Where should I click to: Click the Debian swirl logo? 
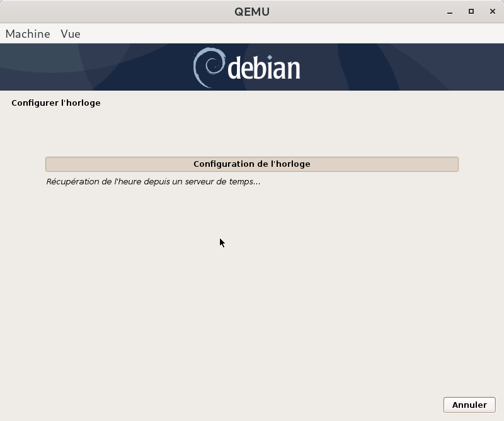pyautogui.click(x=207, y=67)
